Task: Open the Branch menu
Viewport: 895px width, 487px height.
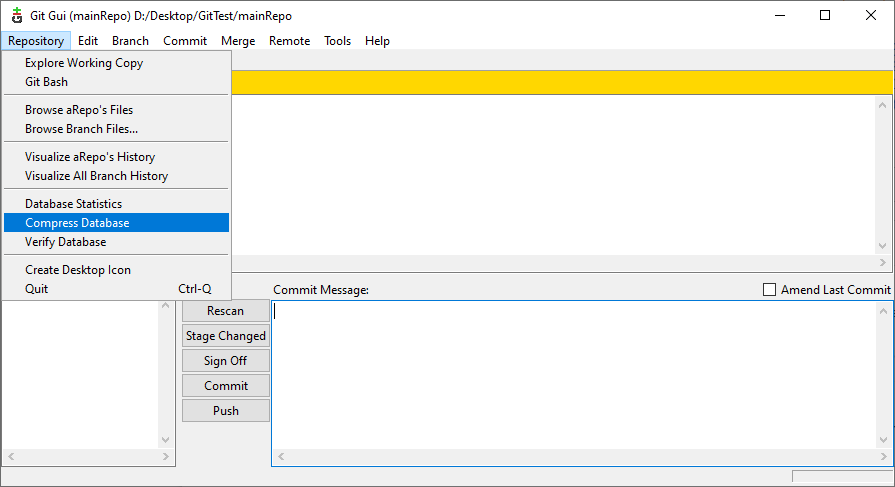Action: click(x=130, y=41)
